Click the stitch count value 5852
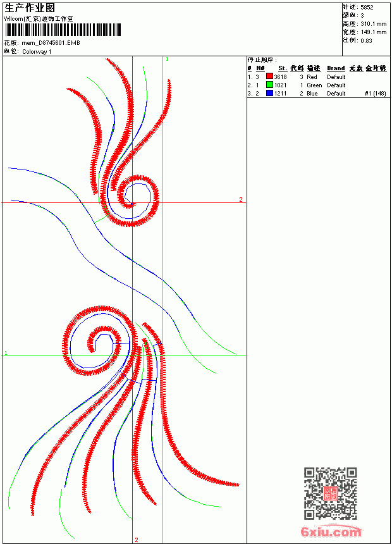The width and height of the screenshot is (392, 544). 367,7
